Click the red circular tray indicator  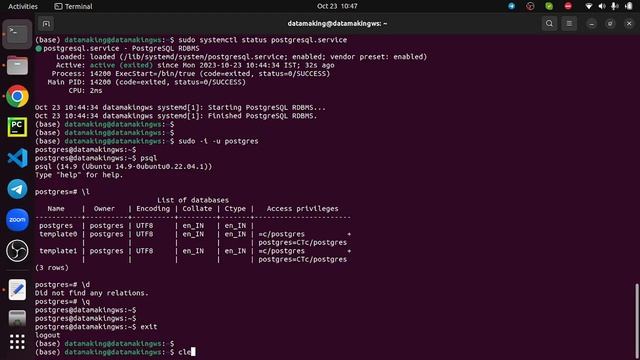(530, 6)
